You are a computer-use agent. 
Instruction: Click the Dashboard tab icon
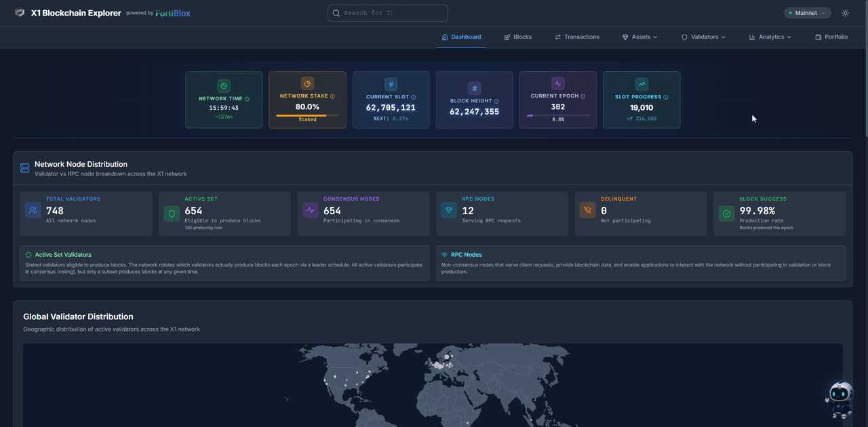[x=445, y=37]
